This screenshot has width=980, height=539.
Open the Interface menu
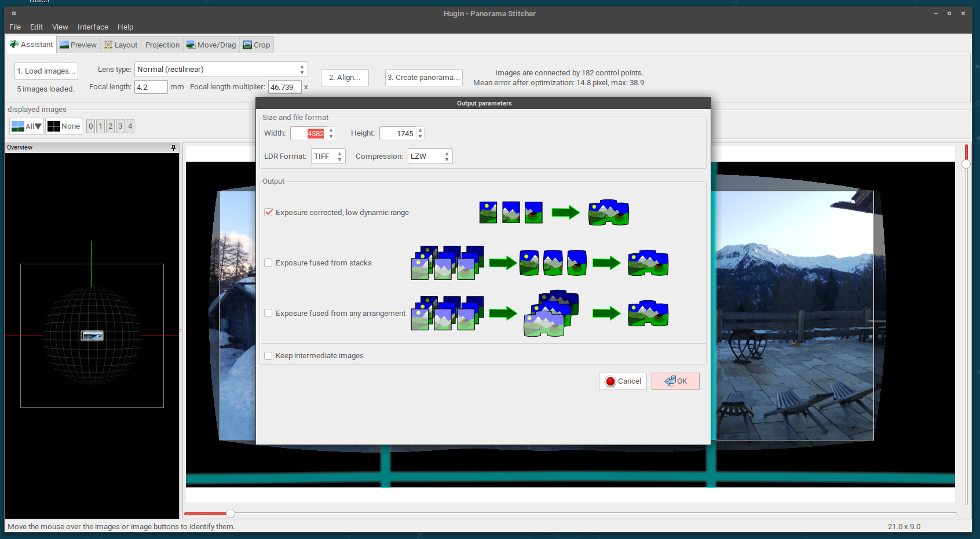[93, 27]
